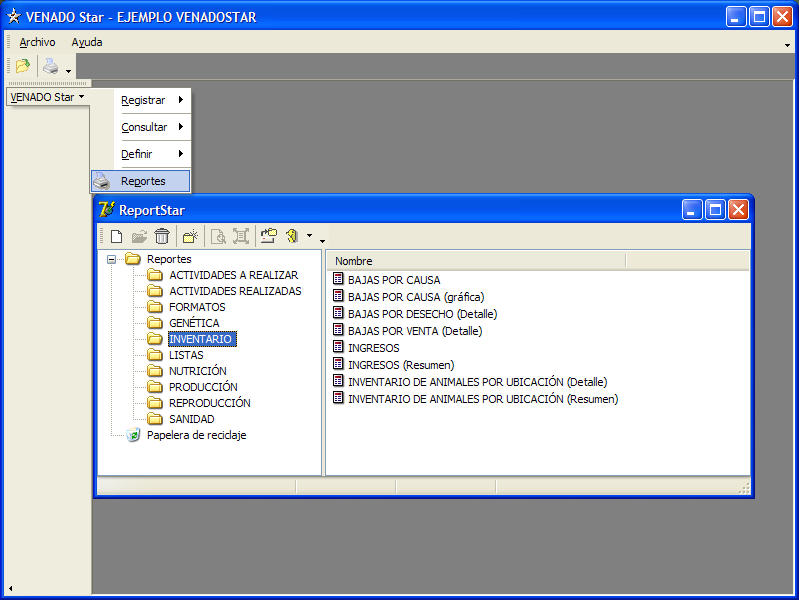Viewport: 799px width, 600px height.
Task: Open the Registrar submenu
Action: pos(152,100)
